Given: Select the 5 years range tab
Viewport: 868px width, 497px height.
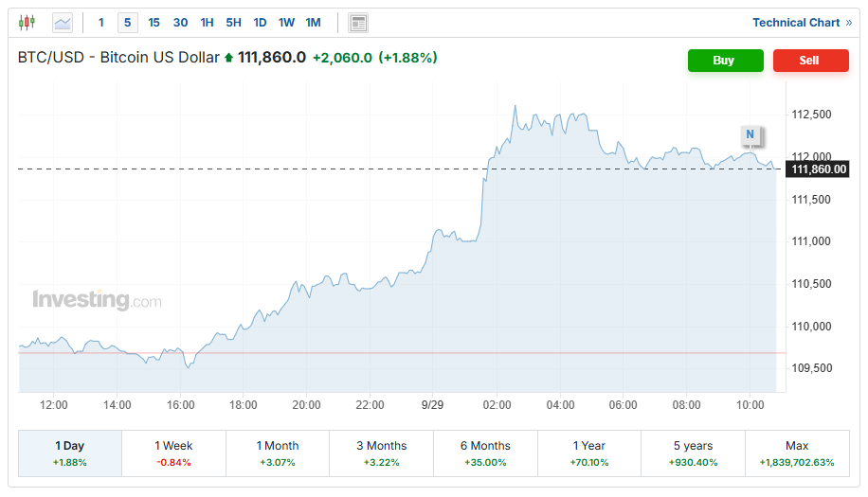Looking at the screenshot, I should [x=693, y=453].
